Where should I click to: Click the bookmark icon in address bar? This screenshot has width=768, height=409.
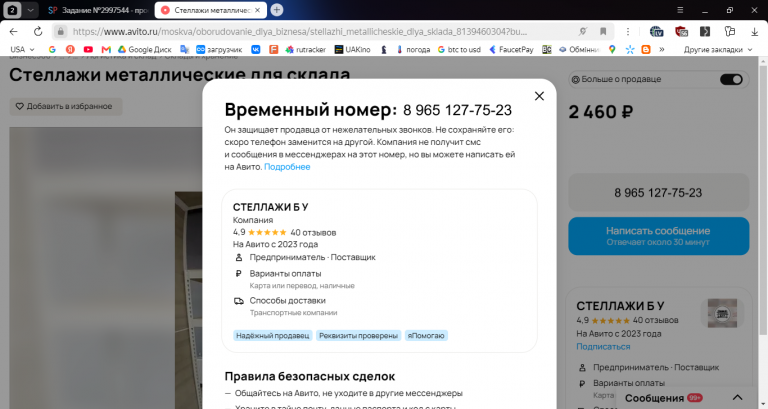click(603, 32)
